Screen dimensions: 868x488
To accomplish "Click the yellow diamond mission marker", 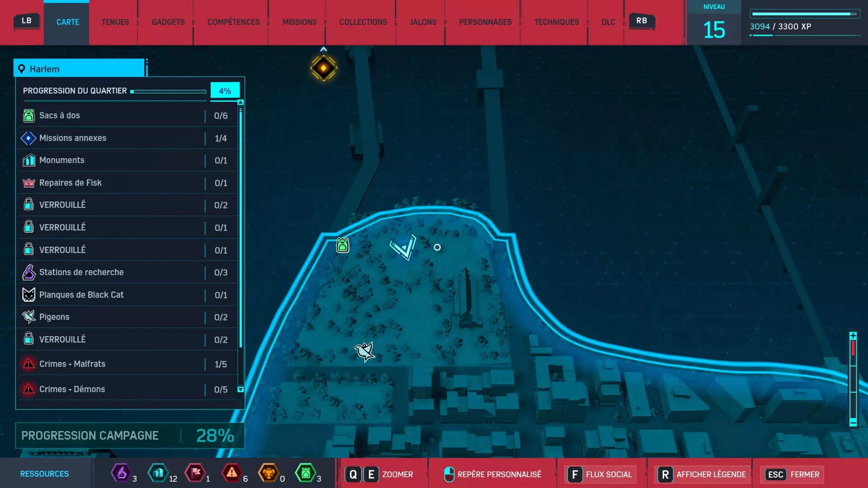I will click(x=324, y=68).
